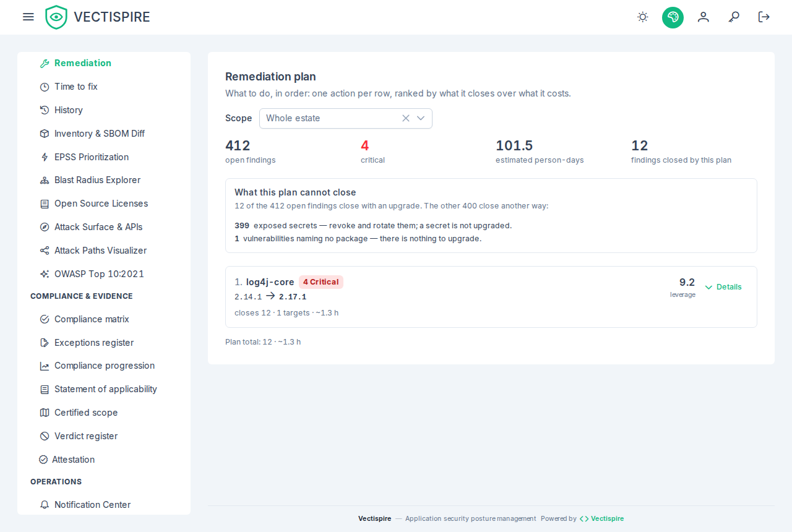Click the key icon in the header
This screenshot has height=532, width=792.
734,17
